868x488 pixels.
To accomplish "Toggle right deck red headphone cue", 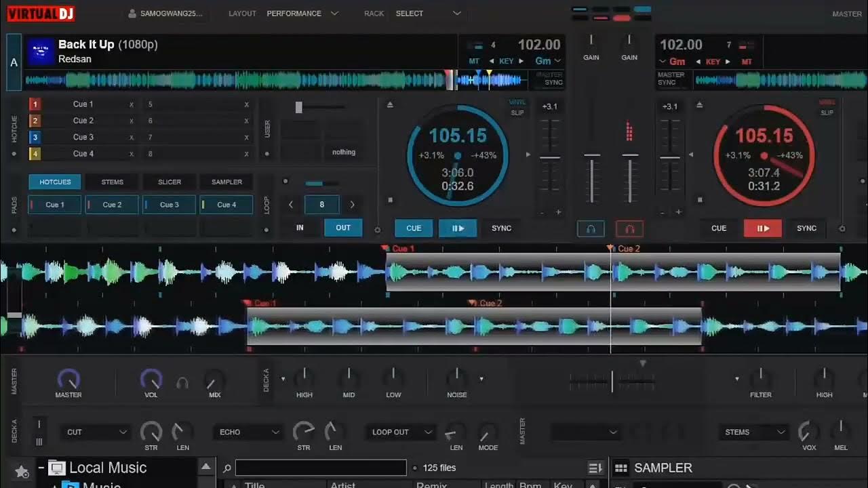I will [629, 229].
